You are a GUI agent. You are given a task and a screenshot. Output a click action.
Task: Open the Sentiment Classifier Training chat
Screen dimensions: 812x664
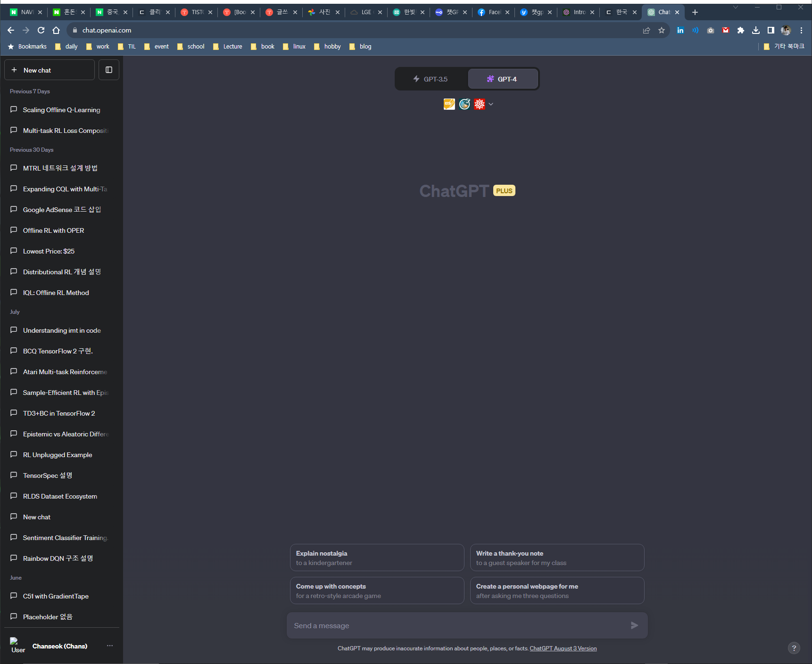point(62,538)
